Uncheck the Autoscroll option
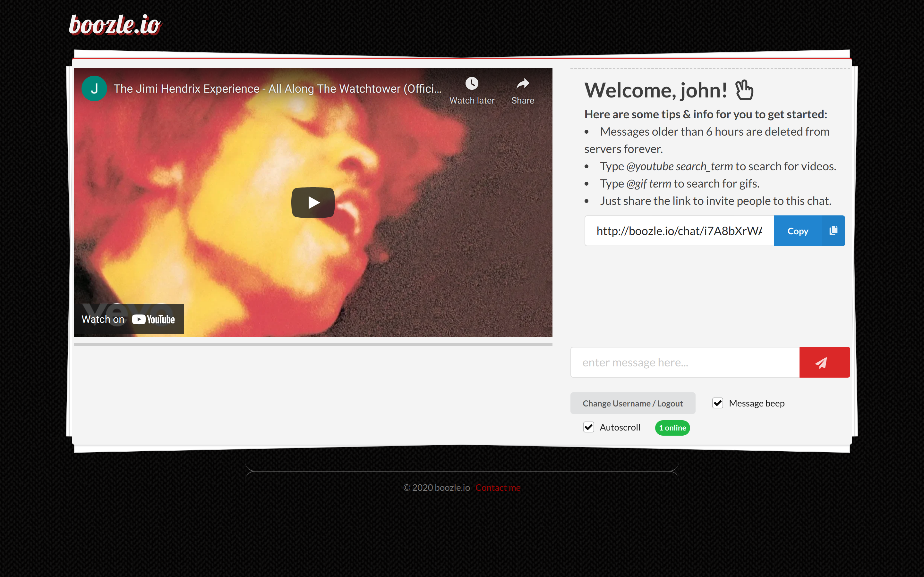924x577 pixels. click(x=588, y=427)
